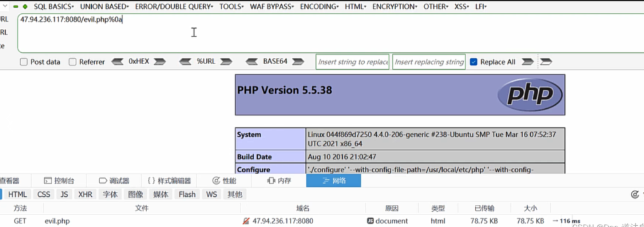
Task: Sort by Cause (原因) column header
Action: [392, 209]
